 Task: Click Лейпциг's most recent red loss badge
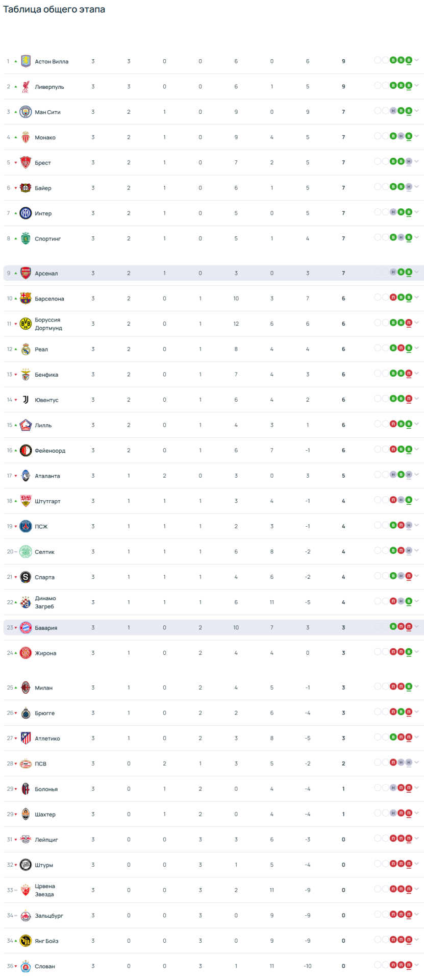click(x=409, y=838)
